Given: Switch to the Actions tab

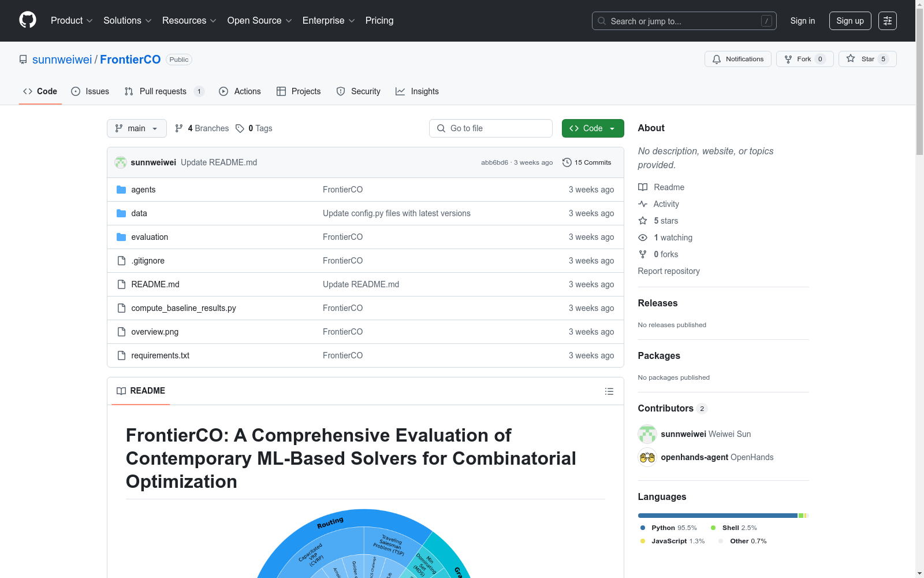Looking at the screenshot, I should pyautogui.click(x=240, y=91).
